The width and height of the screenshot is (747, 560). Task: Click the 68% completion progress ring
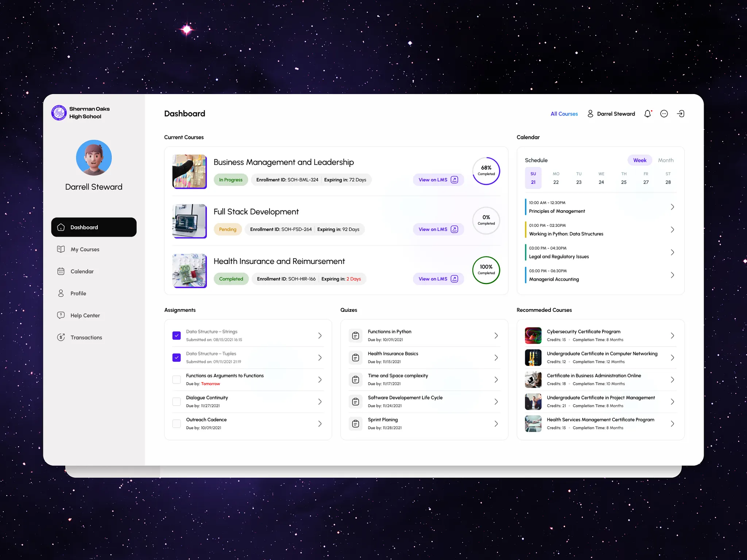point(486,171)
